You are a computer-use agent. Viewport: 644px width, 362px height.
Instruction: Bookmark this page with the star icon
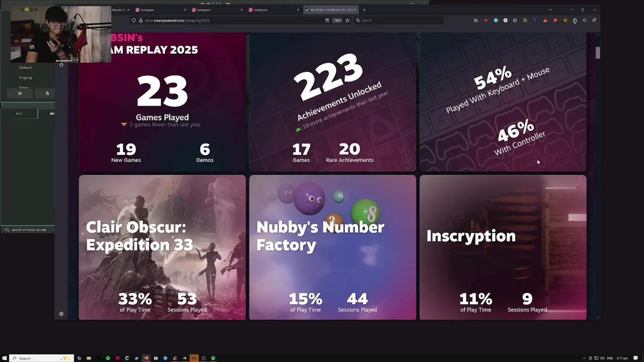[347, 21]
